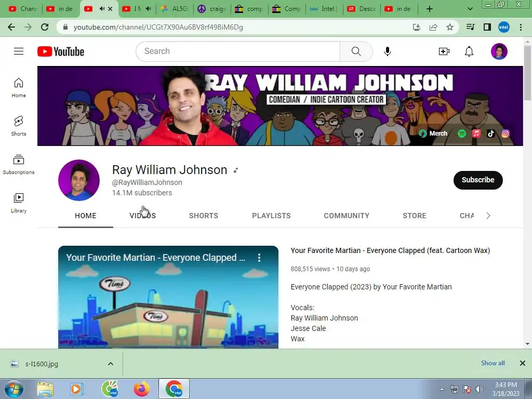The height and width of the screenshot is (399, 532).
Task: Click the YouTube search field
Action: (x=238, y=51)
